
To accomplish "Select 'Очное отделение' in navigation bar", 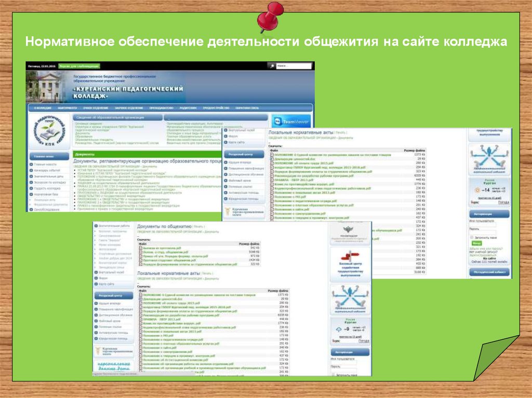I will click(96, 108).
